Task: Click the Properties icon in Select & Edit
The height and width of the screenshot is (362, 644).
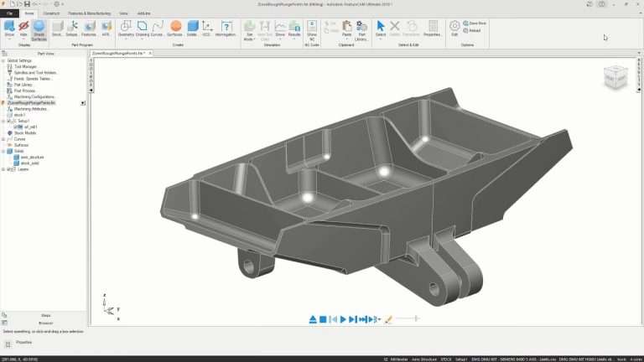Action: coord(433,29)
